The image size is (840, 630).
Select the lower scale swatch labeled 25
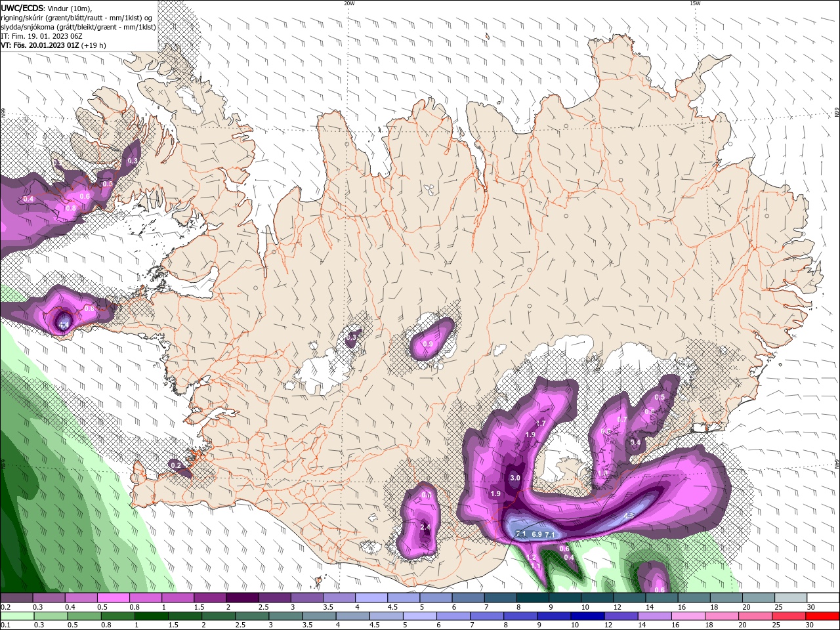coord(789,616)
